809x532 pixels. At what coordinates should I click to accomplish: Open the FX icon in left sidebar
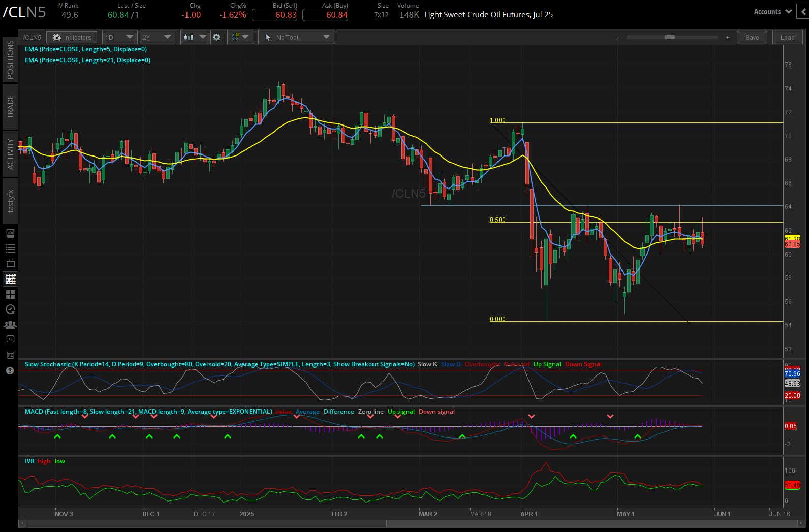[x=10, y=355]
